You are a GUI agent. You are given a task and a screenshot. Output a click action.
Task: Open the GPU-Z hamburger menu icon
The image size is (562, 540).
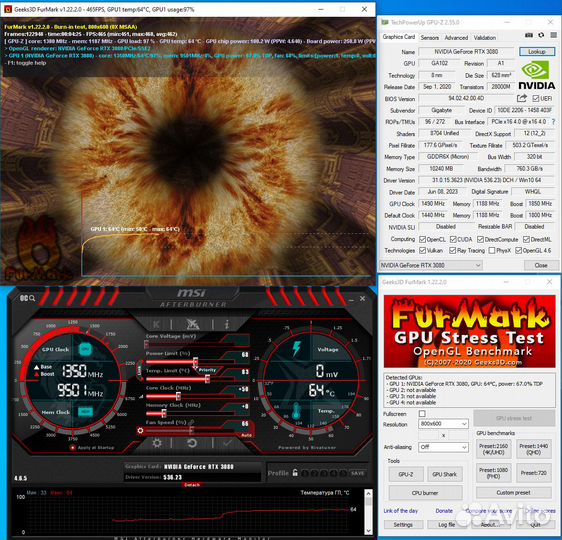[553, 35]
